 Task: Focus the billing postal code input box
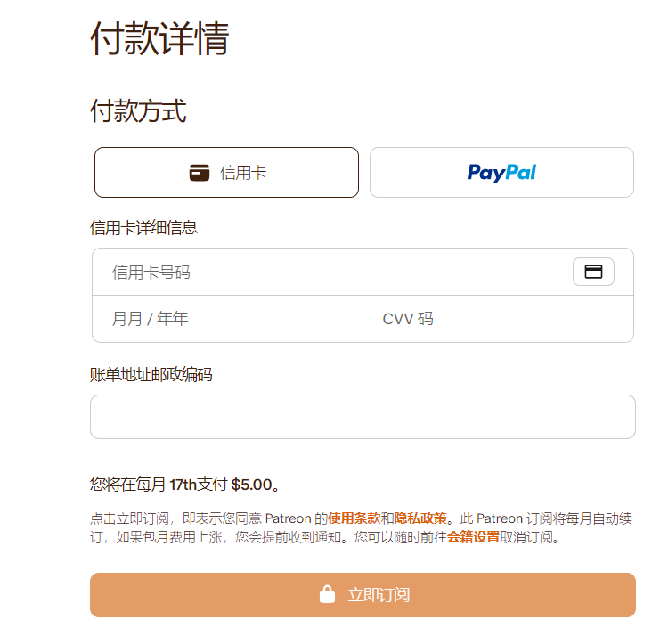363,417
